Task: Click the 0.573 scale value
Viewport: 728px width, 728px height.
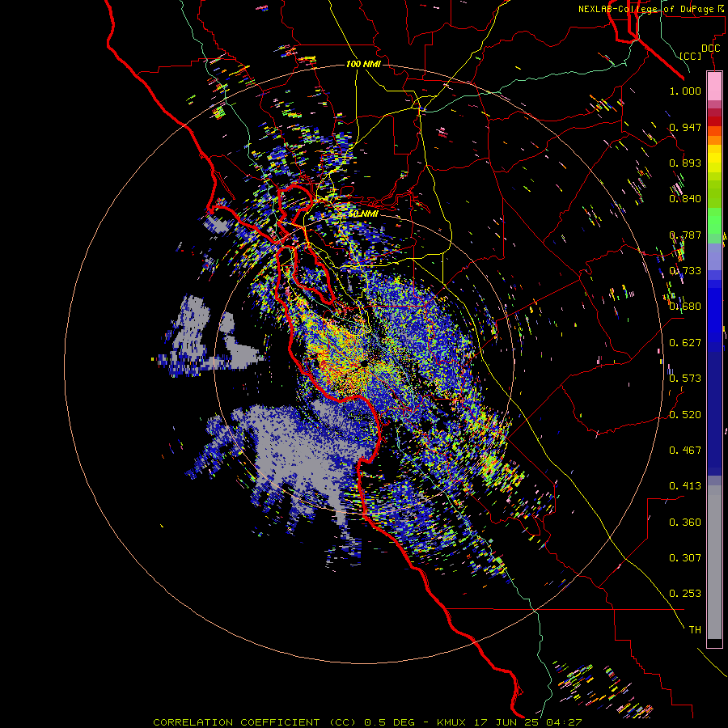Action: point(685,379)
